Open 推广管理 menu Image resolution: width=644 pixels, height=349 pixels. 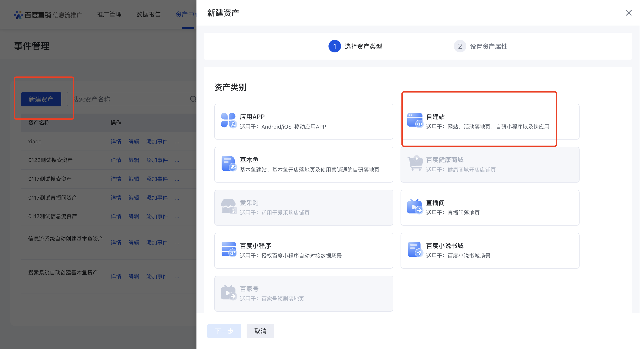tap(109, 15)
